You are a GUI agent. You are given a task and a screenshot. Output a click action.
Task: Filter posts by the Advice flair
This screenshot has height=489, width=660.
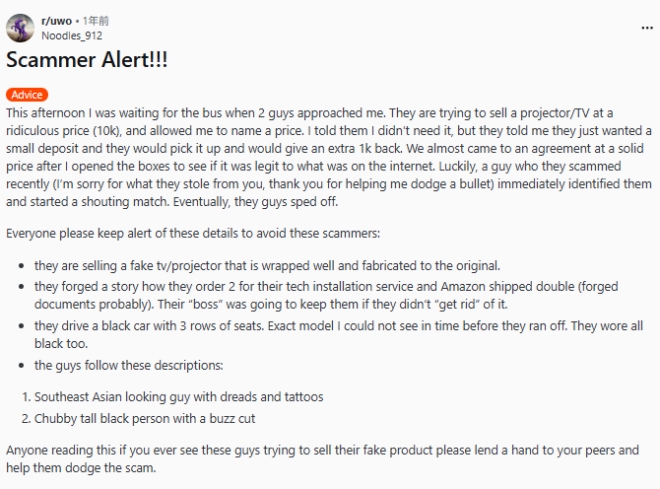tap(27, 95)
